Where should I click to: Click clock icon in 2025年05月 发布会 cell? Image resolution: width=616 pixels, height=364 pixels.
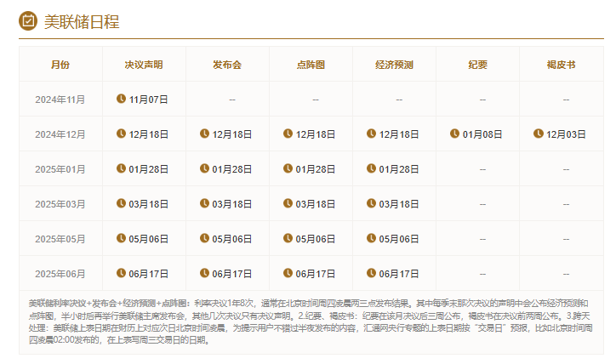(204, 238)
